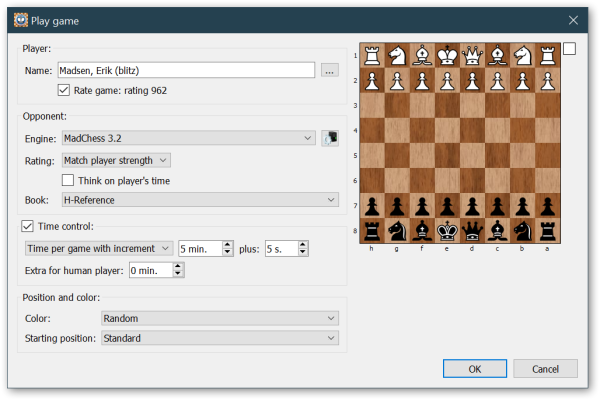This screenshot has height=400, width=600.
Task: Click the player Name input field
Action: coord(186,70)
